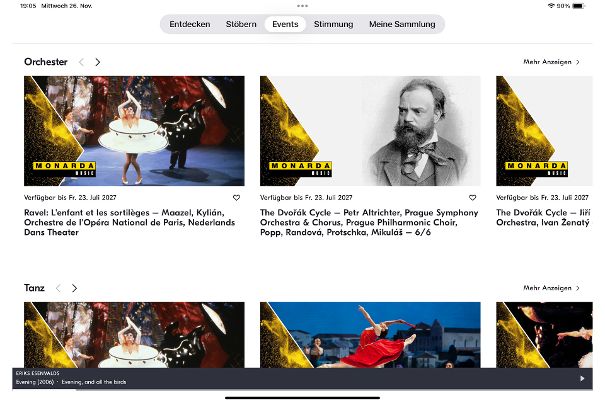
Task: Expand Orchester section via Mehr Anzeigen
Action: point(551,62)
